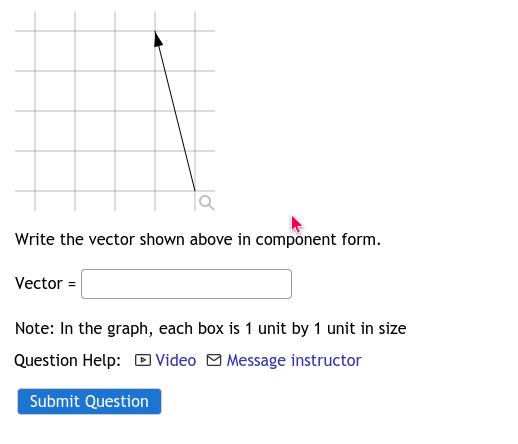Click the word "Submit" on the blue button

click(x=56, y=401)
